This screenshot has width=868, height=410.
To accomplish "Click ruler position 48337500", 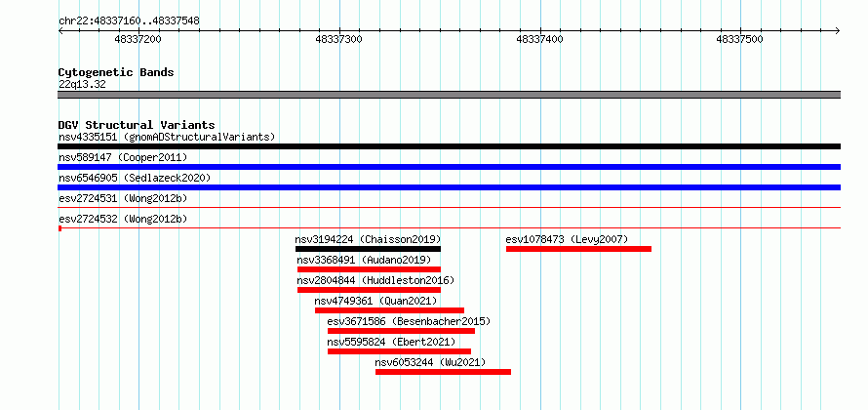I will pos(740,39).
